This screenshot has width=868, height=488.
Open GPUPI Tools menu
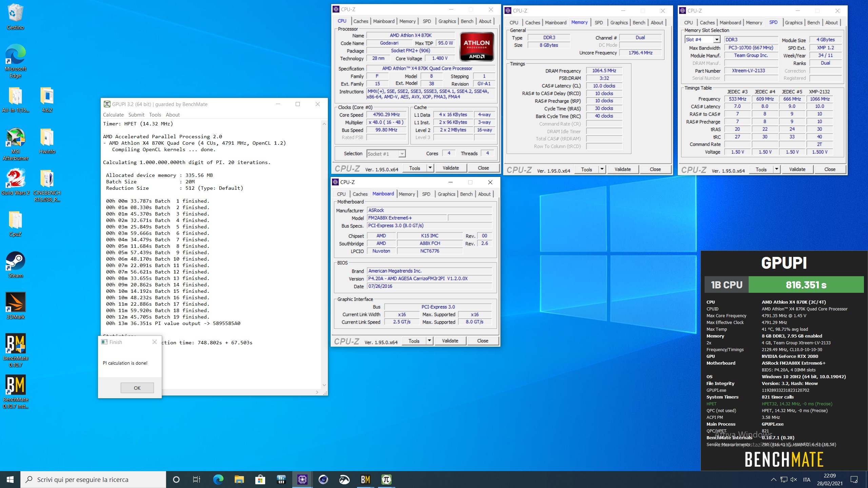point(155,115)
